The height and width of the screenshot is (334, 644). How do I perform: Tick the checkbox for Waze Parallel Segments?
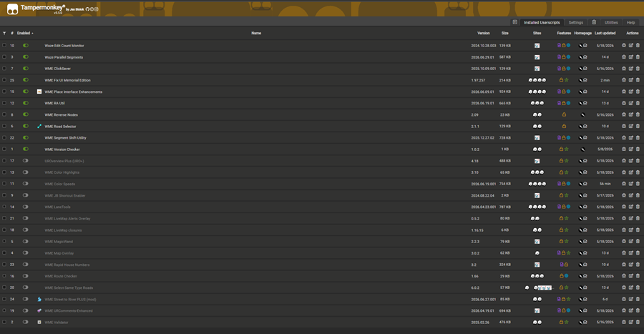click(4, 57)
